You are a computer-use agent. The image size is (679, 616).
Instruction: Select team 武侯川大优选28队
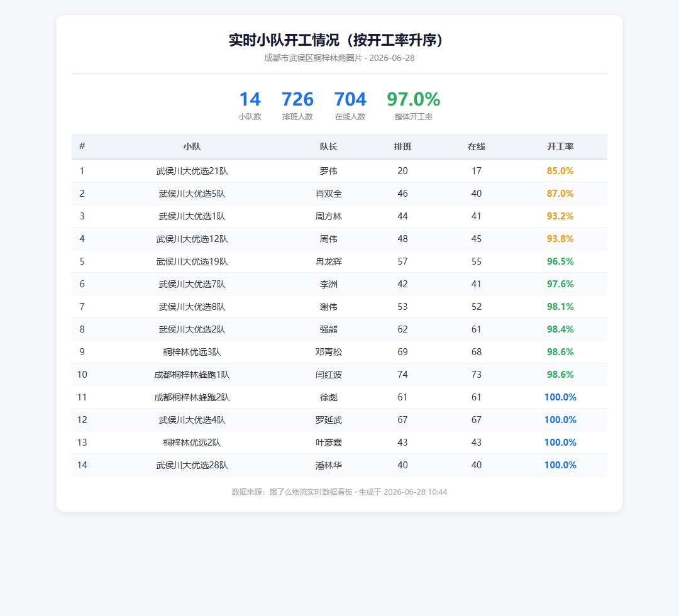click(192, 465)
